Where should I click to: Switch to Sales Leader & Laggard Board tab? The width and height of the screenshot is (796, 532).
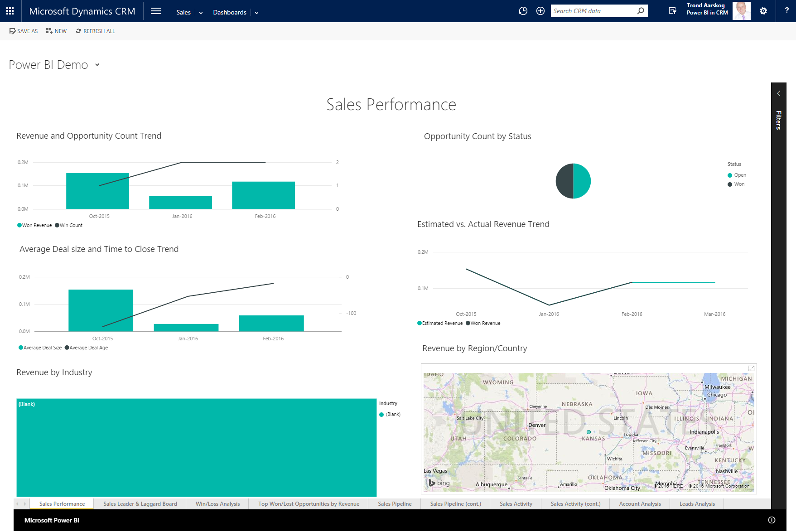click(x=140, y=504)
